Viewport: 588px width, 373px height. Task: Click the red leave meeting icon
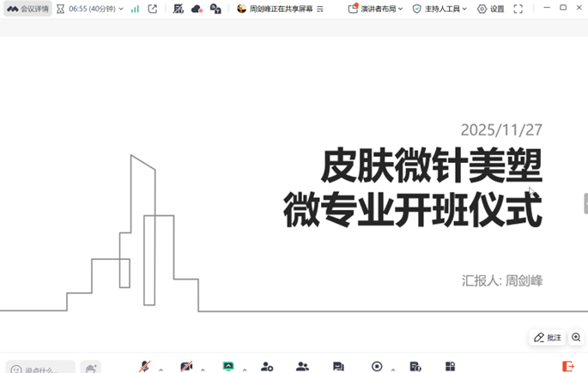tap(567, 366)
